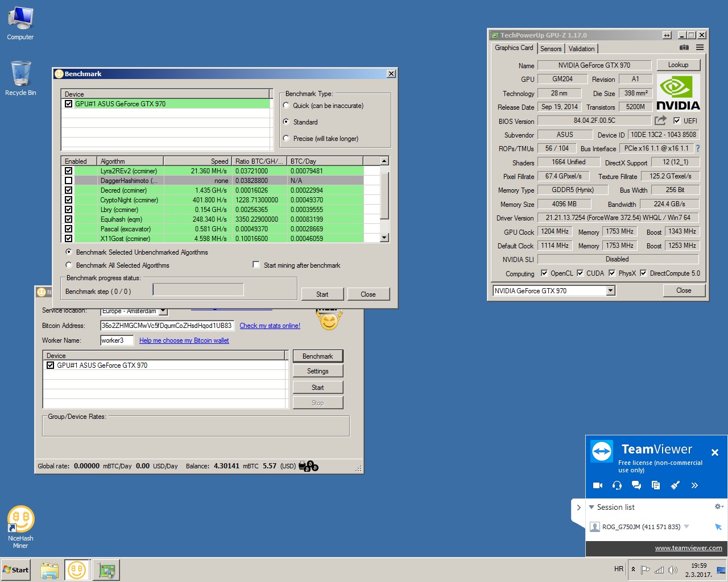Check Start mining after benchmark

(256, 265)
